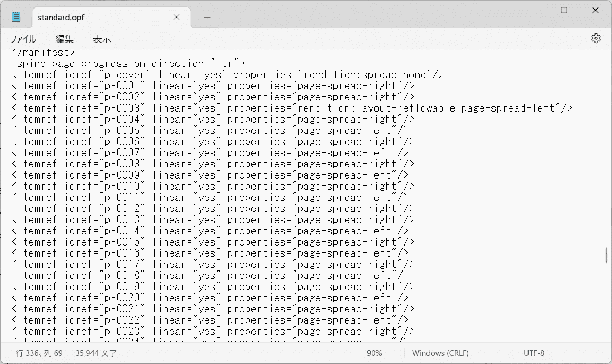The width and height of the screenshot is (612, 364).
Task: Click the spine page-progression-direction line
Action: 128,63
